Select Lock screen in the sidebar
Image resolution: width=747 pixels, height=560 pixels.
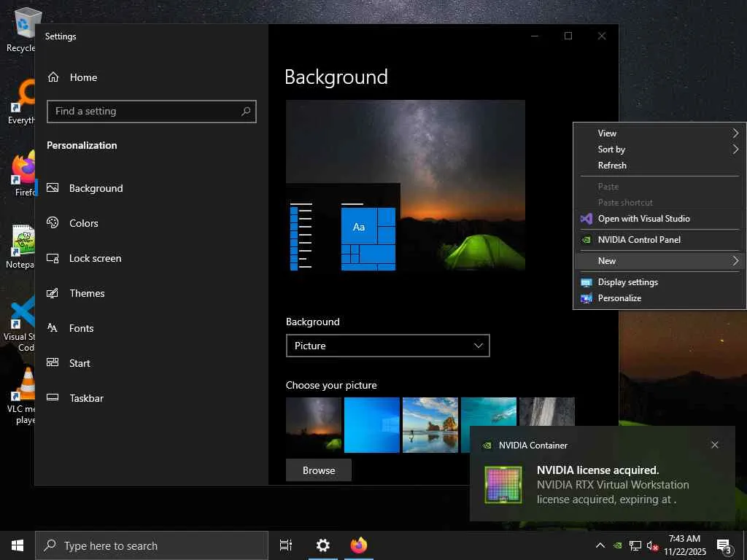(x=95, y=258)
